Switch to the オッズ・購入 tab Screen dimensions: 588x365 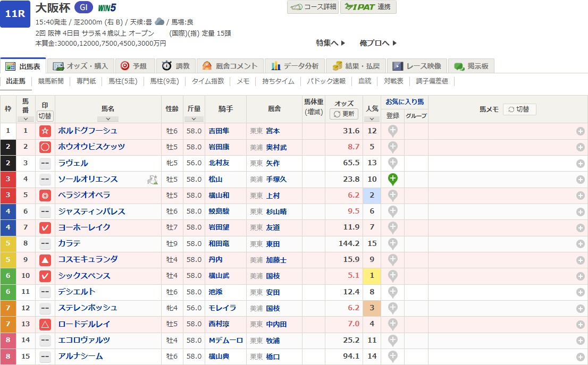coord(81,66)
